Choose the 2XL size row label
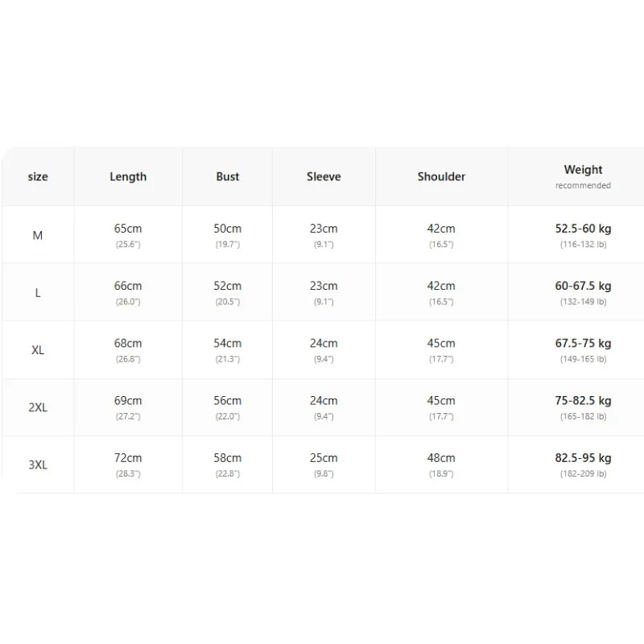This screenshot has width=644, height=644. (38, 407)
